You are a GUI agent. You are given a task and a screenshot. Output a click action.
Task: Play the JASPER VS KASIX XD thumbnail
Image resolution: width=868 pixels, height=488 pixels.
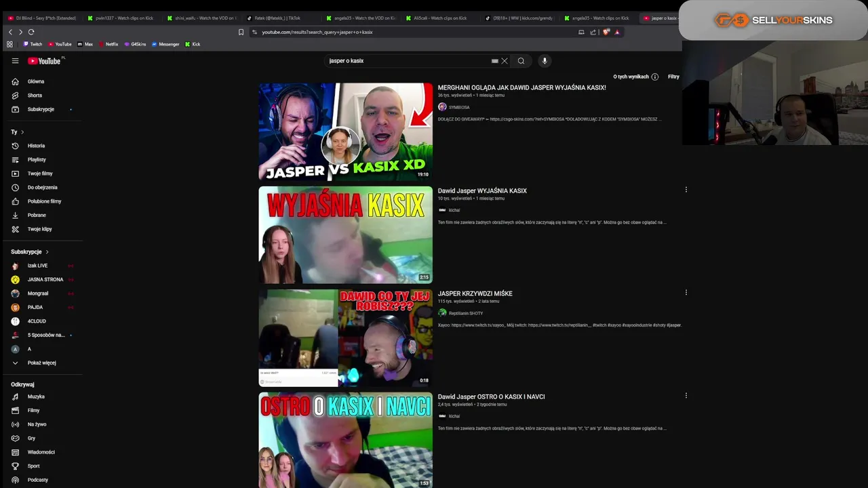coord(345,131)
